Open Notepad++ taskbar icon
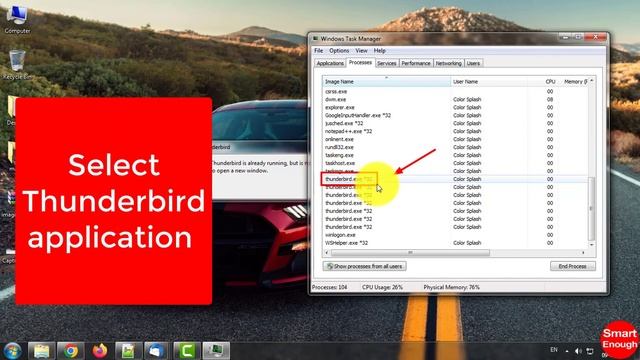This screenshot has height=360, width=640. click(x=129, y=351)
